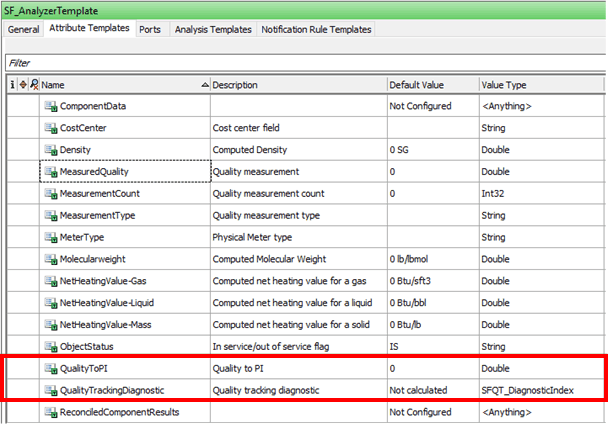608x424 pixels.
Task: Click the QualityTrackingDiagnostic attribute icon
Action: [51, 390]
